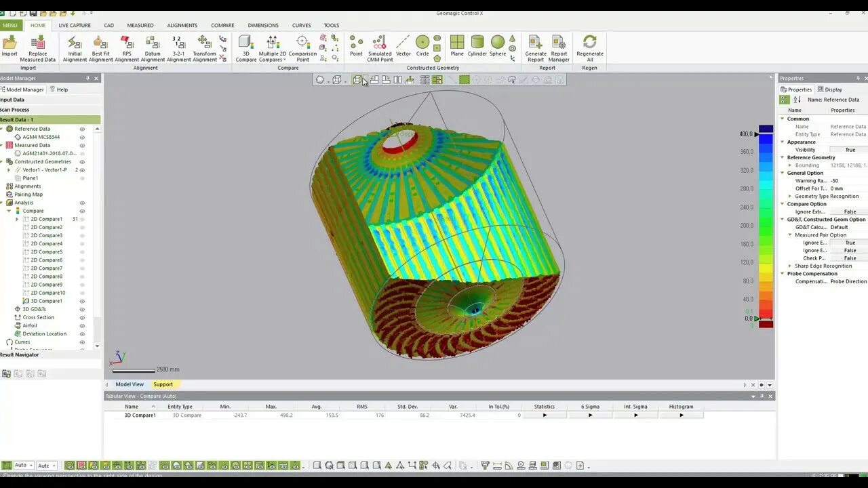868x488 pixels.
Task: Click the Warning Range value field -50
Action: pyautogui.click(x=848, y=181)
